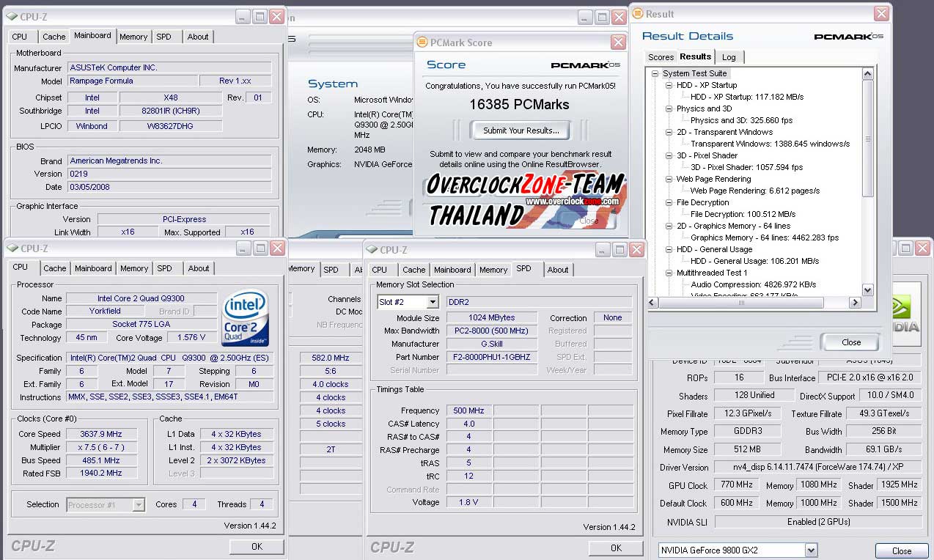Collapse the File Decryption node
Viewport: 934px width, 560px height.
click(x=669, y=202)
